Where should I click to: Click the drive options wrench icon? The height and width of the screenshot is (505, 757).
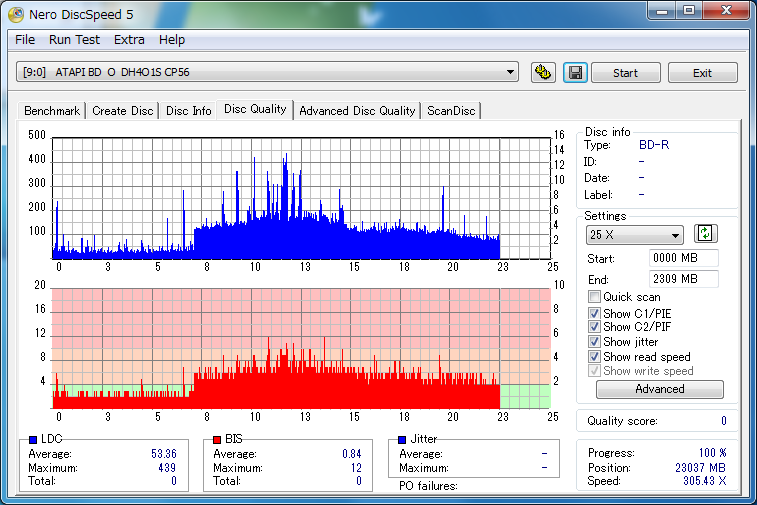tap(543, 73)
